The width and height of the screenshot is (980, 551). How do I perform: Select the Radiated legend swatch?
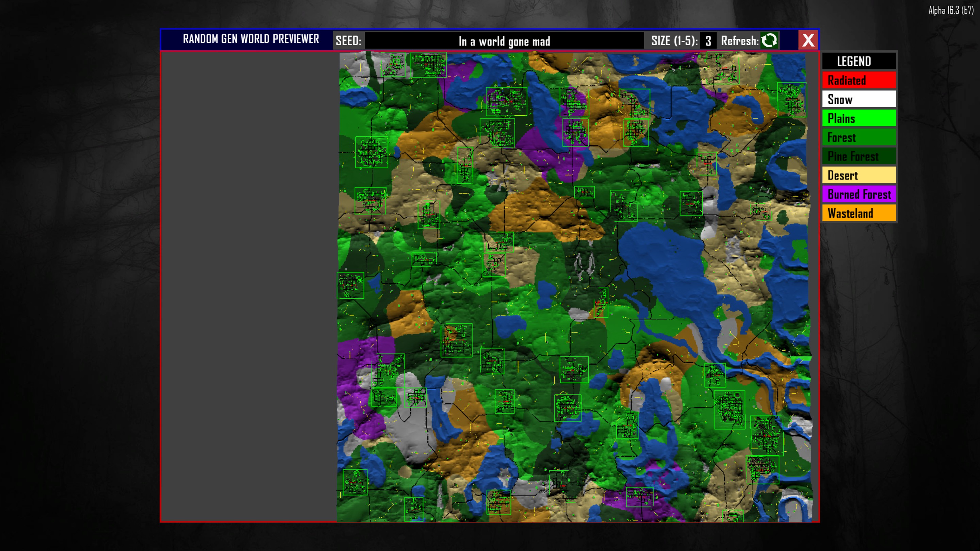(859, 80)
